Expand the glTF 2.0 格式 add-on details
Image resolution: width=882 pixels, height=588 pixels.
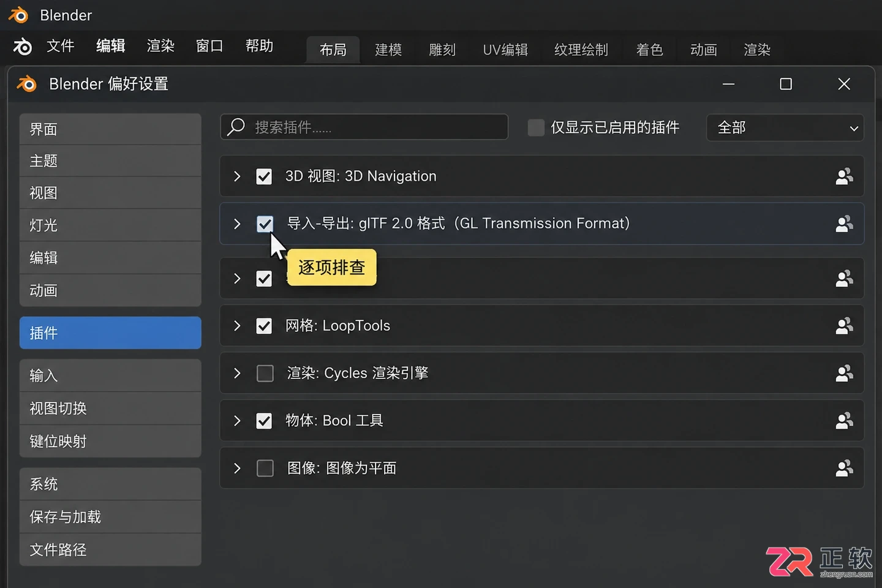click(237, 224)
